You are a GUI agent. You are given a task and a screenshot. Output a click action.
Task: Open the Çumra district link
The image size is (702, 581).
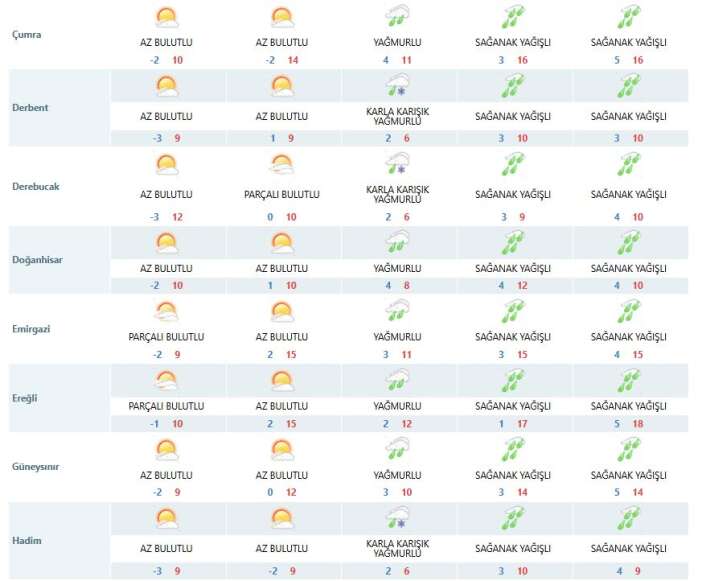(25, 34)
